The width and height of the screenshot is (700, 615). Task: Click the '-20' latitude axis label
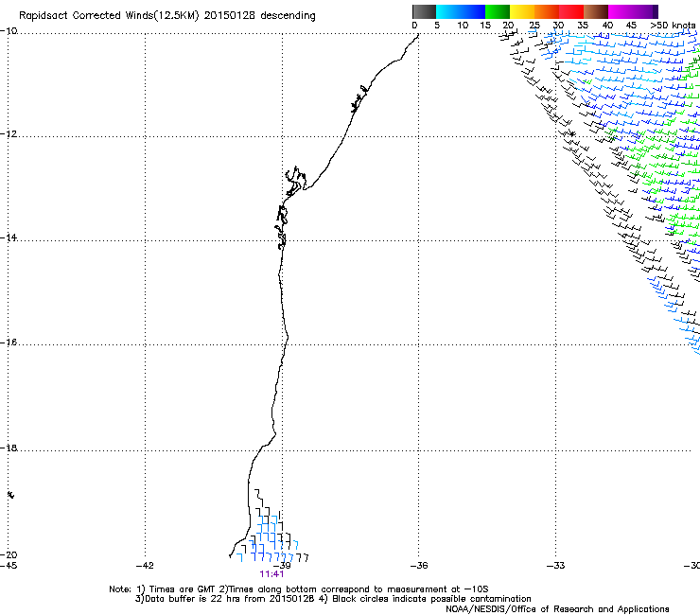click(x=9, y=554)
